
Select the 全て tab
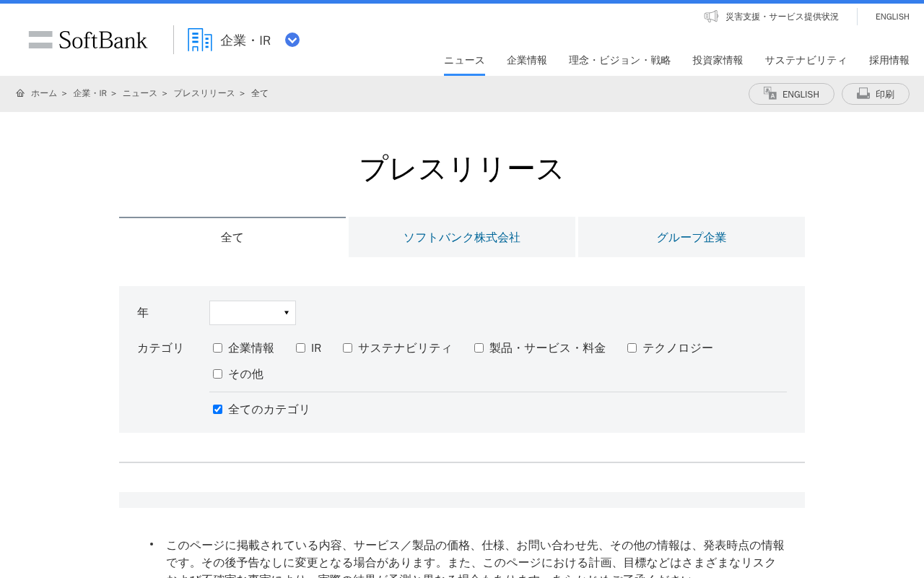coord(232,237)
